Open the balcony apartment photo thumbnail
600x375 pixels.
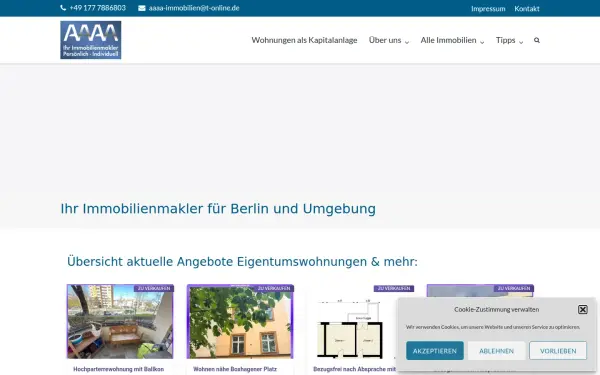[120, 321]
